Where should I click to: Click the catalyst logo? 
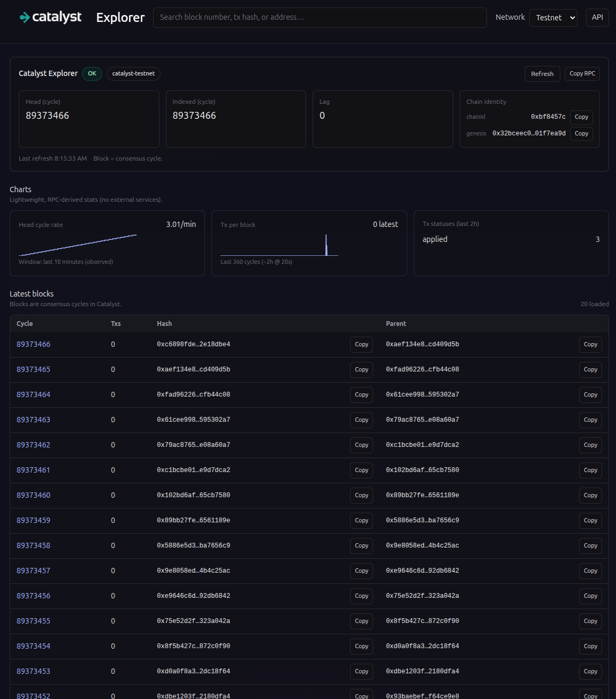coord(50,17)
